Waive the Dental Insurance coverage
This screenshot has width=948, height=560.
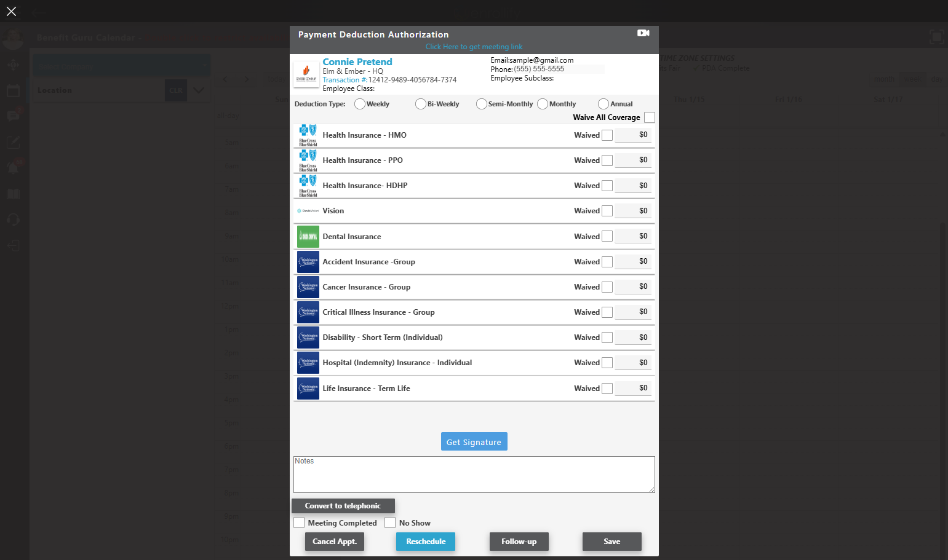pos(607,236)
